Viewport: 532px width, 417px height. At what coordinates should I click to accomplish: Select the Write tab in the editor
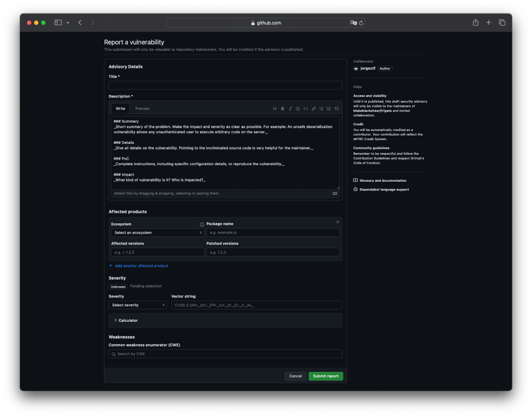(120, 109)
